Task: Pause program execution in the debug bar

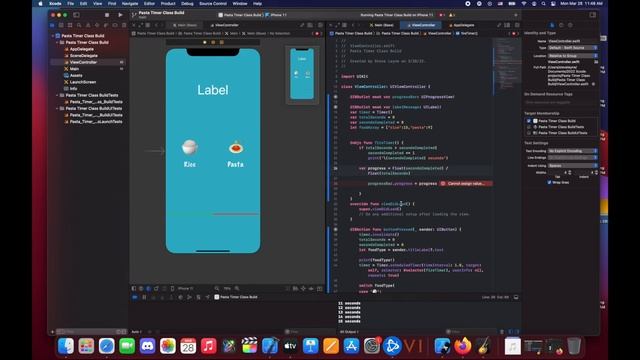Action: (x=144, y=297)
